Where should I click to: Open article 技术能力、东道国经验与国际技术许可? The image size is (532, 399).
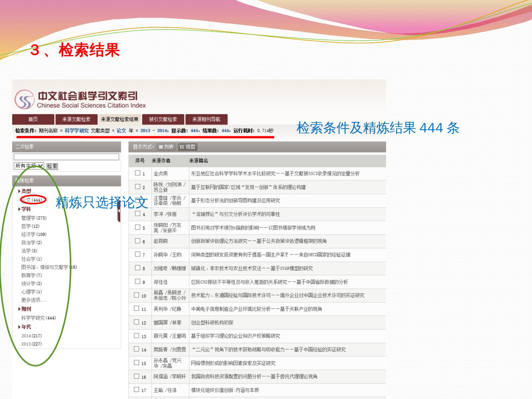coord(277,296)
